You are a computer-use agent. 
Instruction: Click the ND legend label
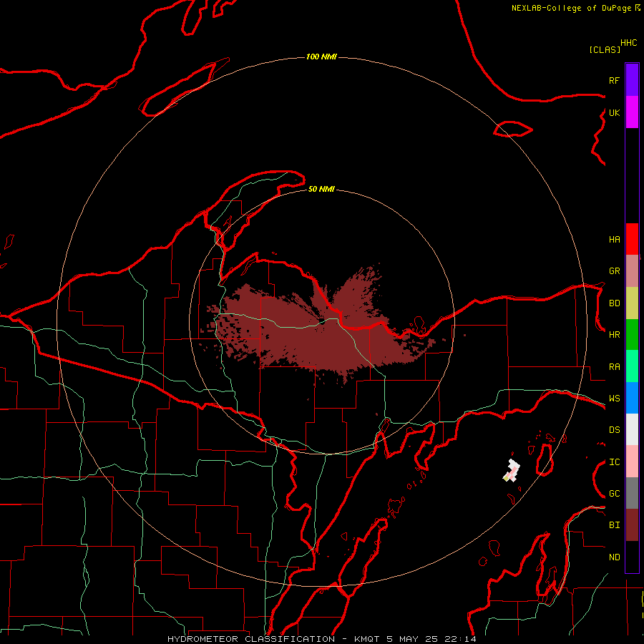(x=614, y=557)
